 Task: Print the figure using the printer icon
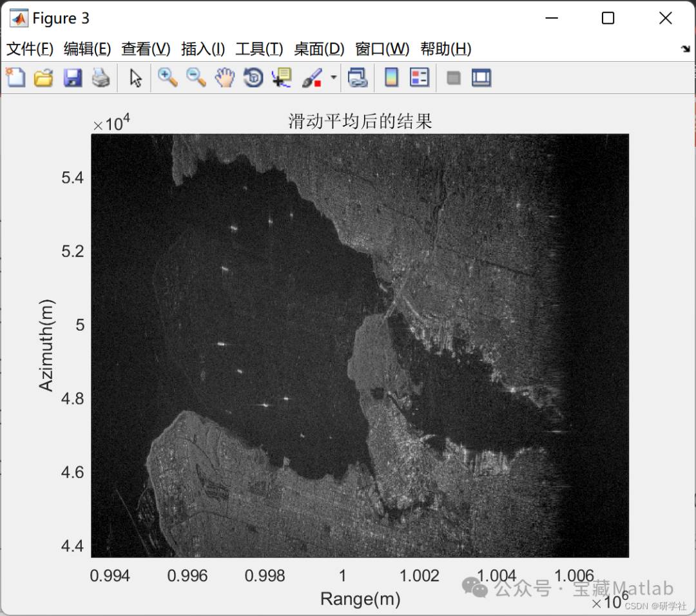click(x=101, y=78)
